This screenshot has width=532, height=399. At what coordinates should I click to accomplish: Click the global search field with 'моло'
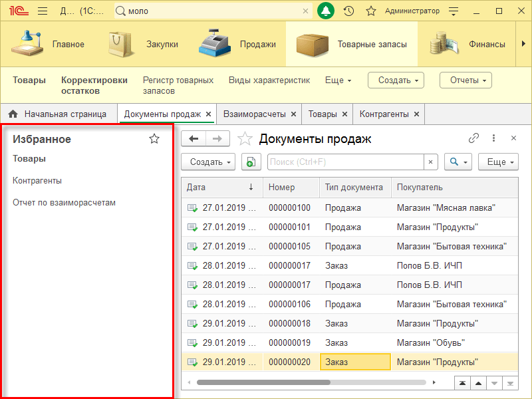(212, 11)
